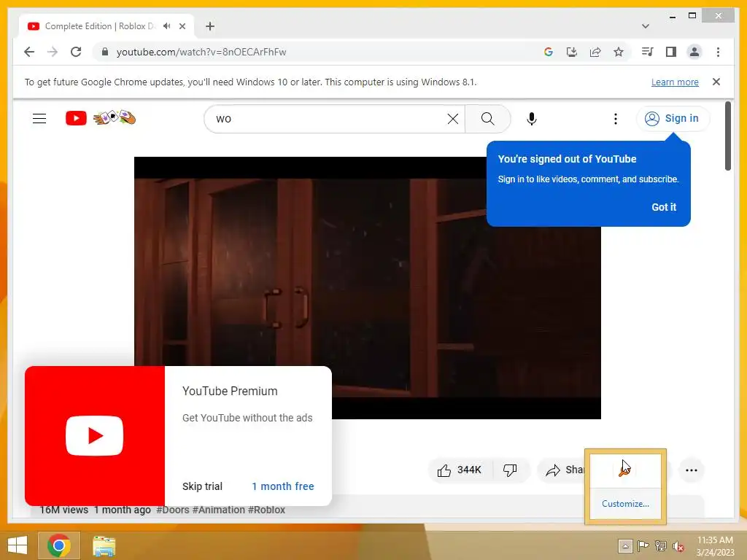Open a new tab
This screenshot has width=747, height=560.
(210, 26)
